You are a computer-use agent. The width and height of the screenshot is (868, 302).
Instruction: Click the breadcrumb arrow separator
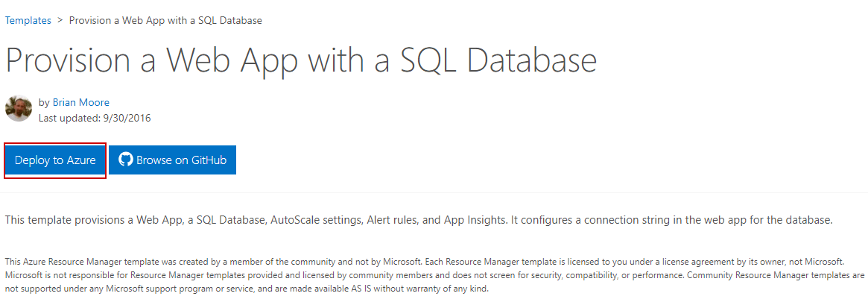(x=60, y=20)
